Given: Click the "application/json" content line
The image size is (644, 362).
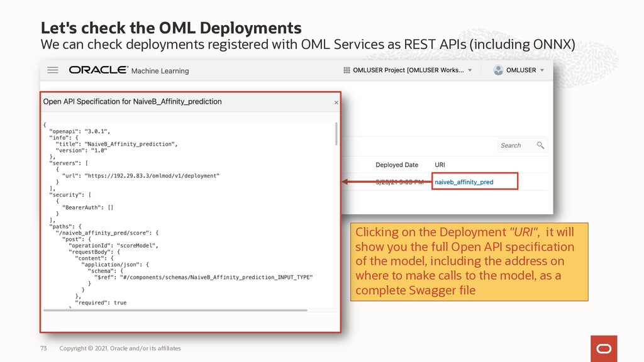Looking at the screenshot, I should coord(115,265).
